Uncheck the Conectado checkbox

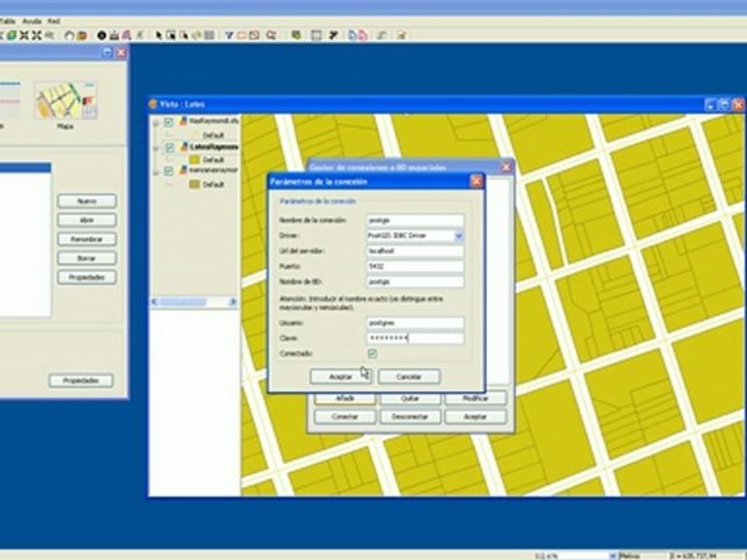pyautogui.click(x=373, y=353)
